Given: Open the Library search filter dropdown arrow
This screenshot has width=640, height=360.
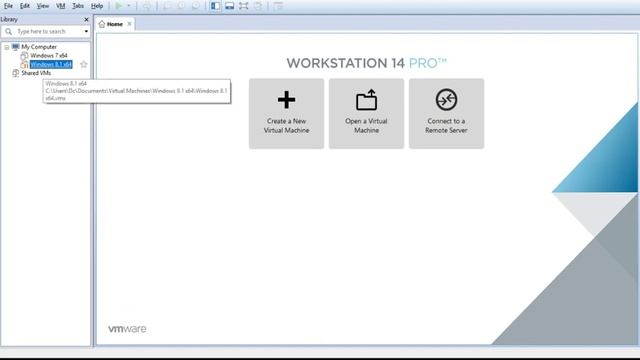Looking at the screenshot, I should click(86, 31).
